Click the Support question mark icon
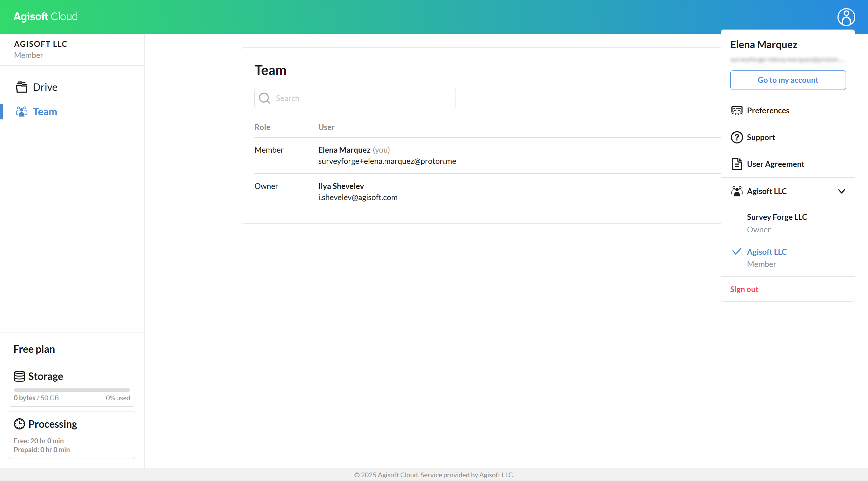The image size is (868, 481). click(x=737, y=137)
